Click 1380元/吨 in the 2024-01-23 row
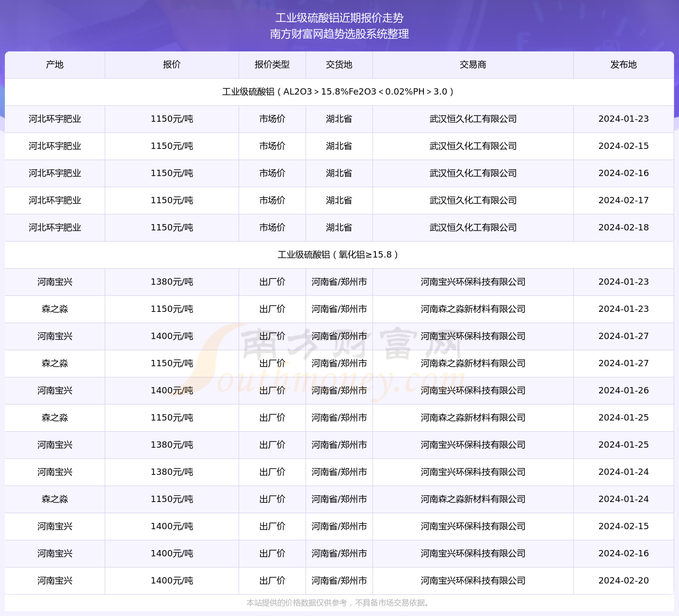 (x=172, y=282)
